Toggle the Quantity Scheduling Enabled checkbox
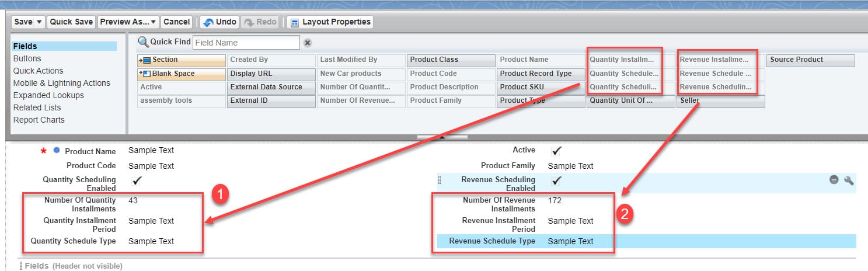This screenshot has width=868, height=271. (x=136, y=180)
